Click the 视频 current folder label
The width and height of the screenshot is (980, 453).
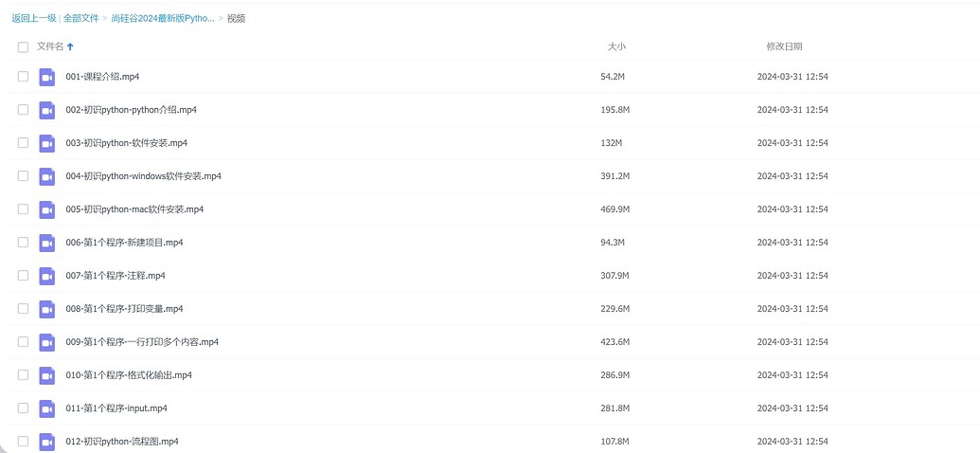point(237,18)
